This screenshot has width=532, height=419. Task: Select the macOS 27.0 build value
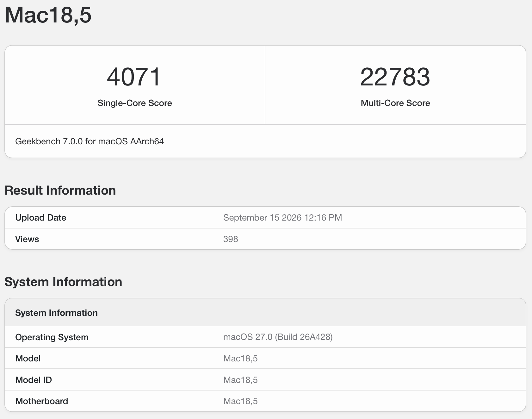click(x=278, y=337)
